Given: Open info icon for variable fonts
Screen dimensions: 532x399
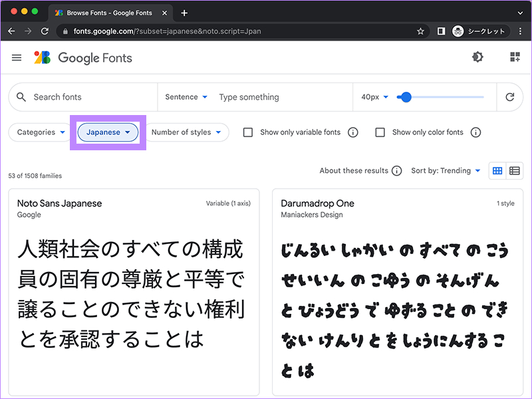Looking at the screenshot, I should pos(353,132).
